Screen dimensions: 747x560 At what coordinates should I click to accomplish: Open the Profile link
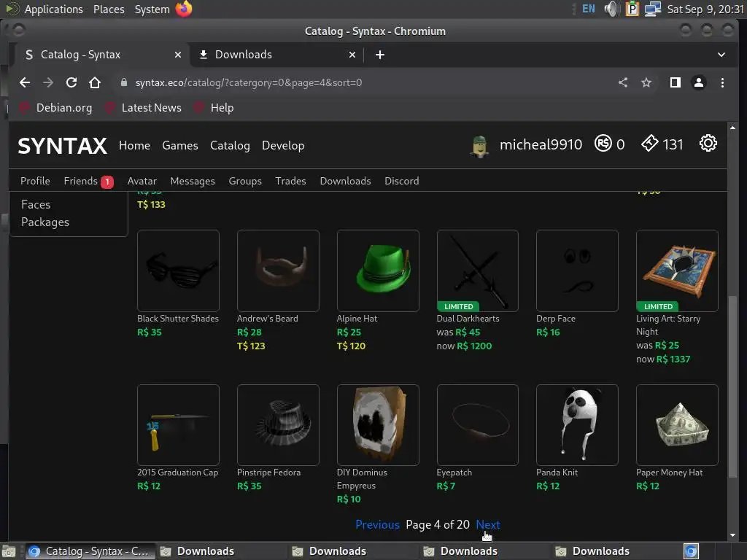tap(35, 181)
